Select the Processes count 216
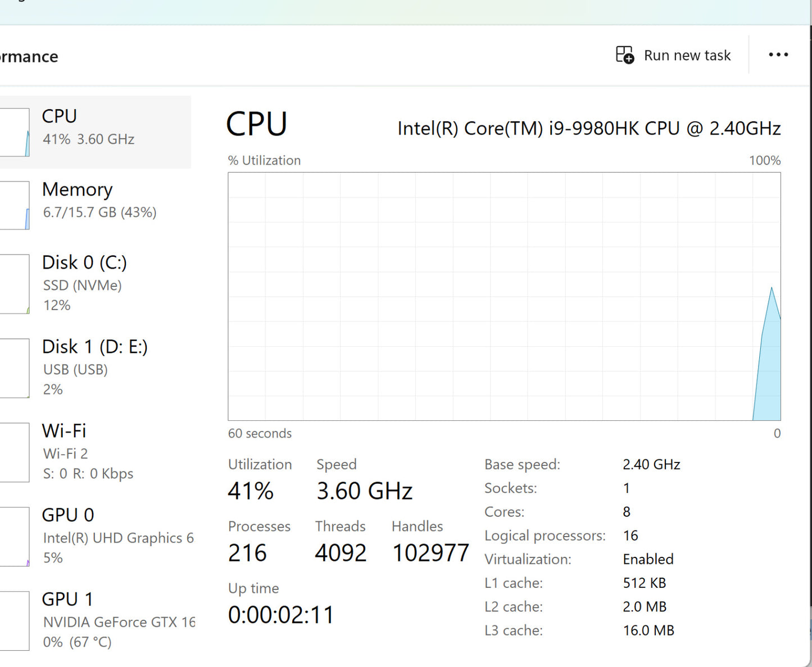Screen dimensions: 812x667 pyautogui.click(x=247, y=553)
